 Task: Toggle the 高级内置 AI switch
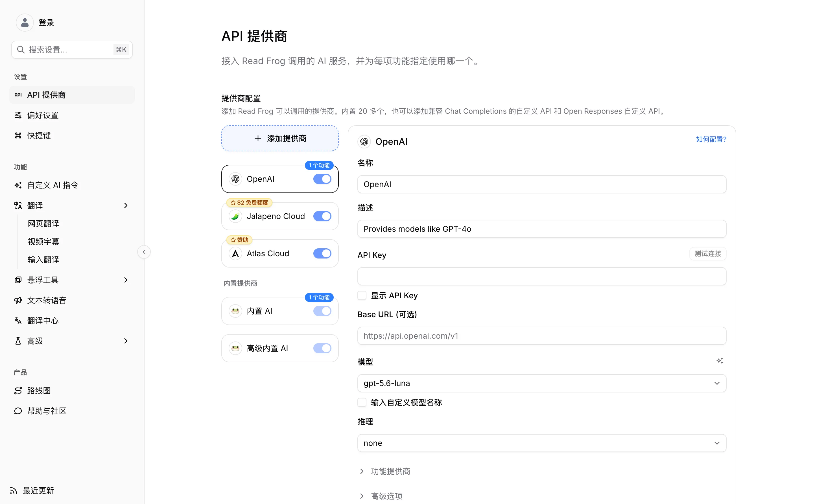(322, 348)
